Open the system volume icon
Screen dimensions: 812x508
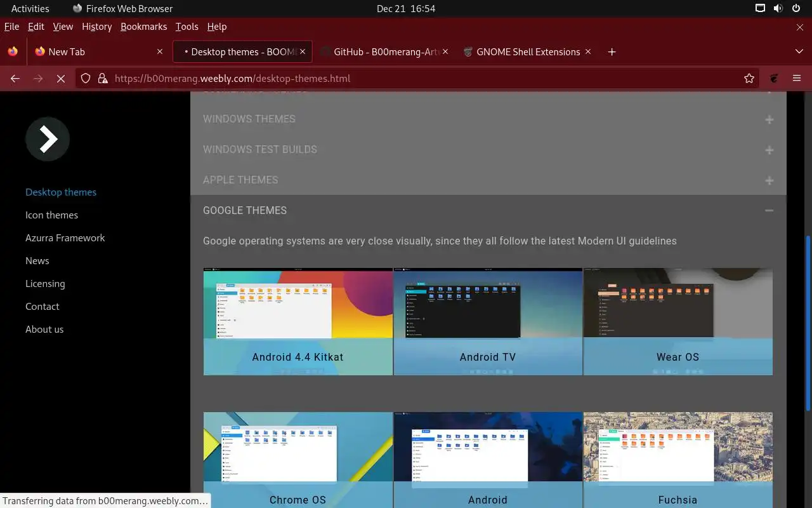[778, 8]
